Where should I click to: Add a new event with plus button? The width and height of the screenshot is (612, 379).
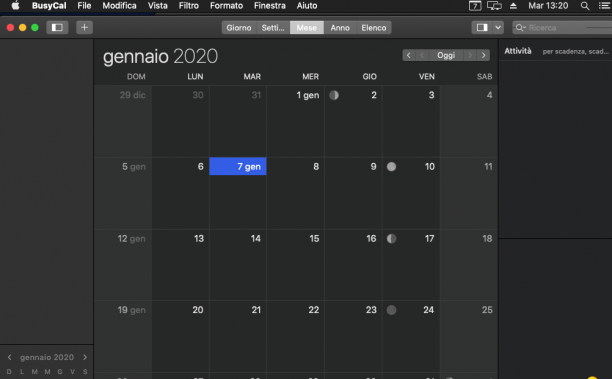coord(84,27)
